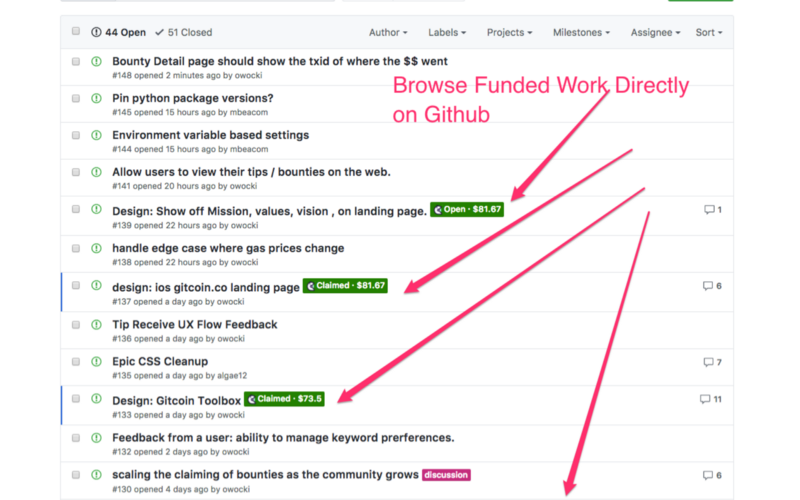The height and width of the screenshot is (500, 800).
Task: Click open status icon for 'handle edge case' issue
Action: 96,248
